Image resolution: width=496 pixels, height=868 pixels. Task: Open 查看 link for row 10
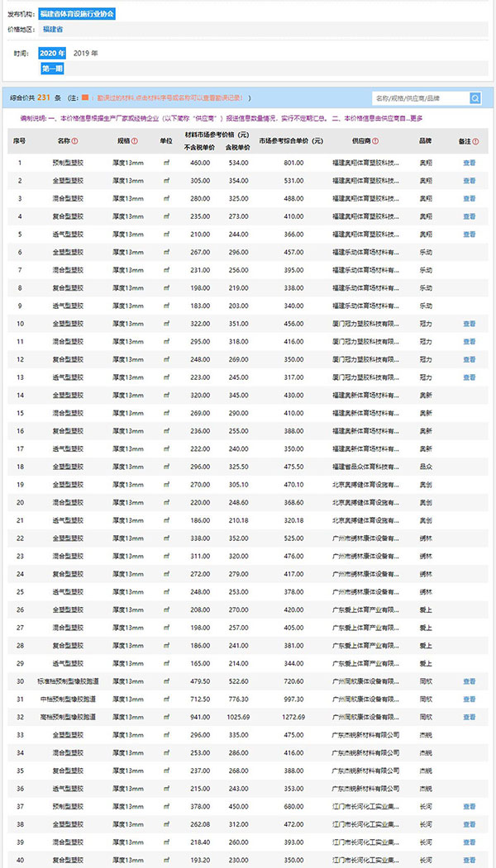[469, 324]
